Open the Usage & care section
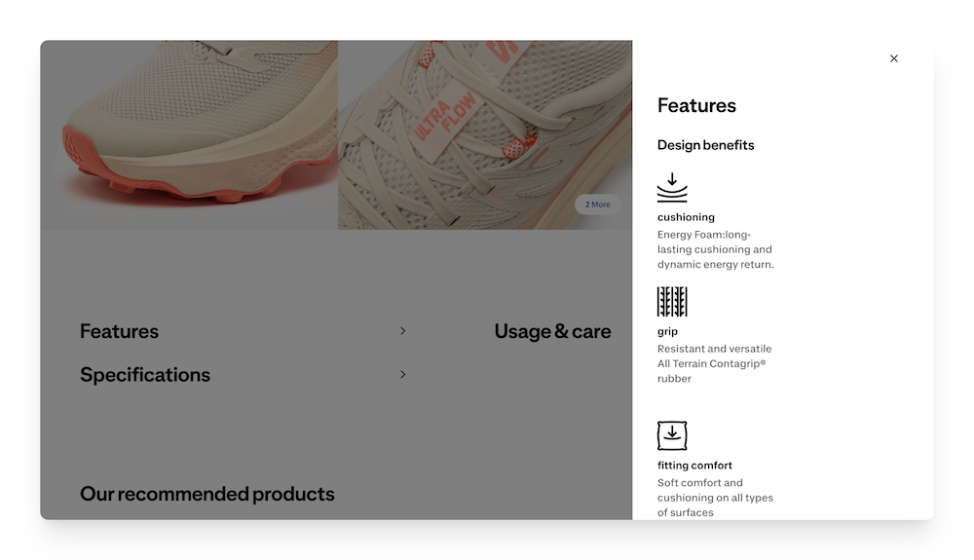 point(552,331)
